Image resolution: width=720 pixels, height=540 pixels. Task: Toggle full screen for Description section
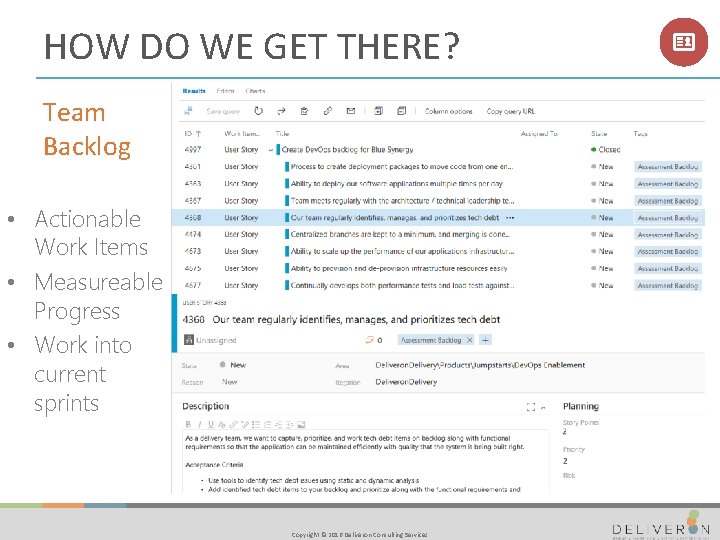coord(531,407)
